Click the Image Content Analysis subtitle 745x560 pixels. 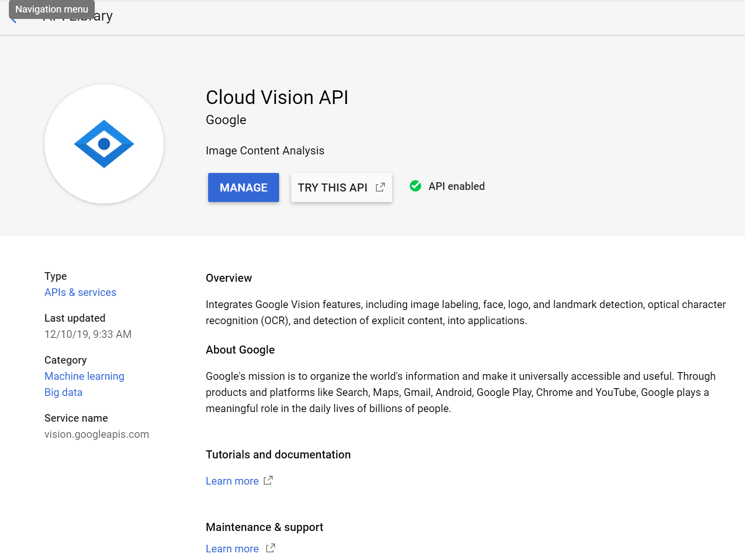[265, 150]
